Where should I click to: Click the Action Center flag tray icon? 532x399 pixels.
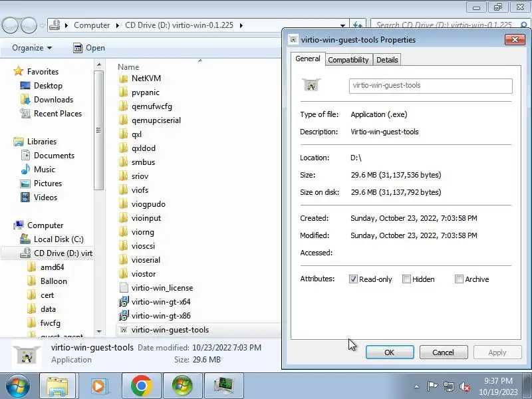coord(432,386)
